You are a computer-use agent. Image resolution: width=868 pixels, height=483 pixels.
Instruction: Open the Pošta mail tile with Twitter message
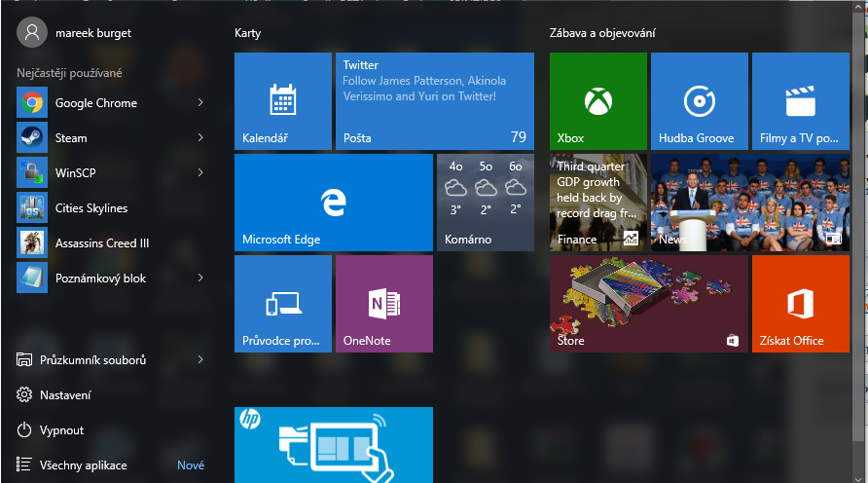click(435, 101)
